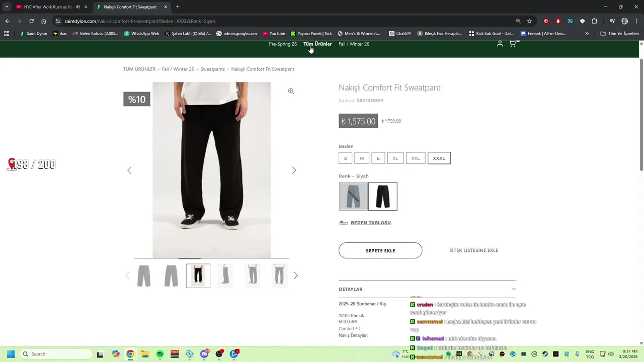Image resolution: width=644 pixels, height=362 pixels.
Task: Open Voicemeeter from the taskbar
Action: [x=175, y=354]
